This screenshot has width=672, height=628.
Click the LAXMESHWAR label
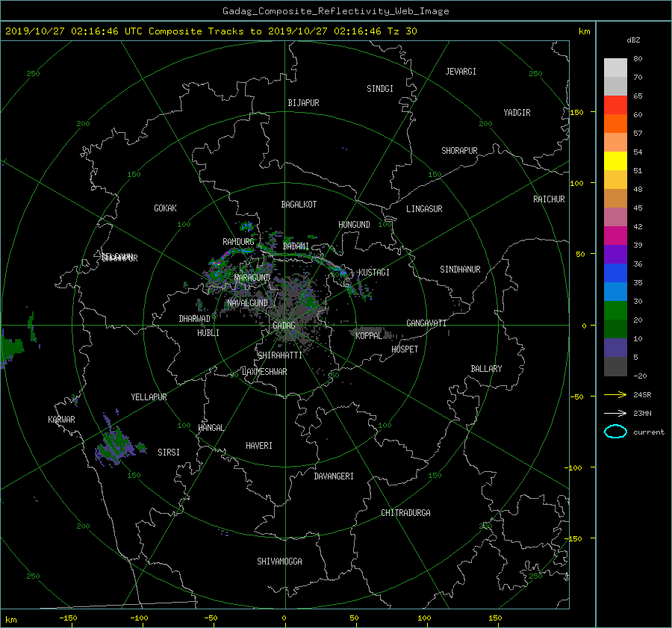[264, 372]
